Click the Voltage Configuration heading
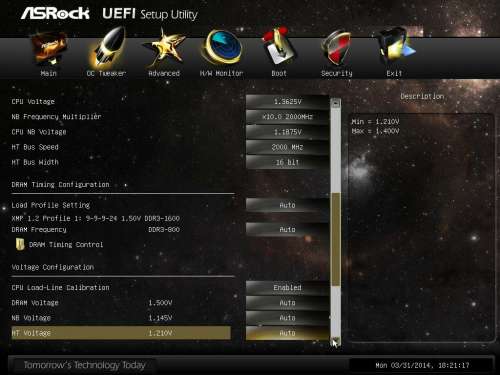The height and width of the screenshot is (375, 500). click(53, 267)
